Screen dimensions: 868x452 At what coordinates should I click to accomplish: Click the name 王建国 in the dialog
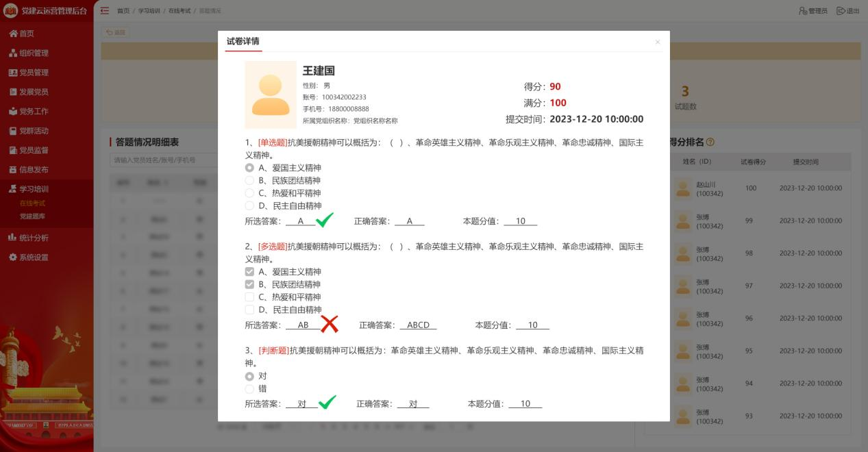click(x=319, y=71)
